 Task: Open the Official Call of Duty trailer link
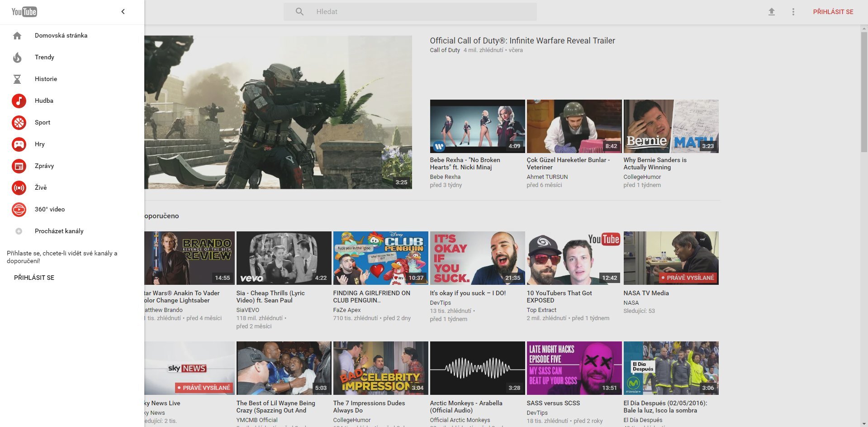(x=522, y=40)
